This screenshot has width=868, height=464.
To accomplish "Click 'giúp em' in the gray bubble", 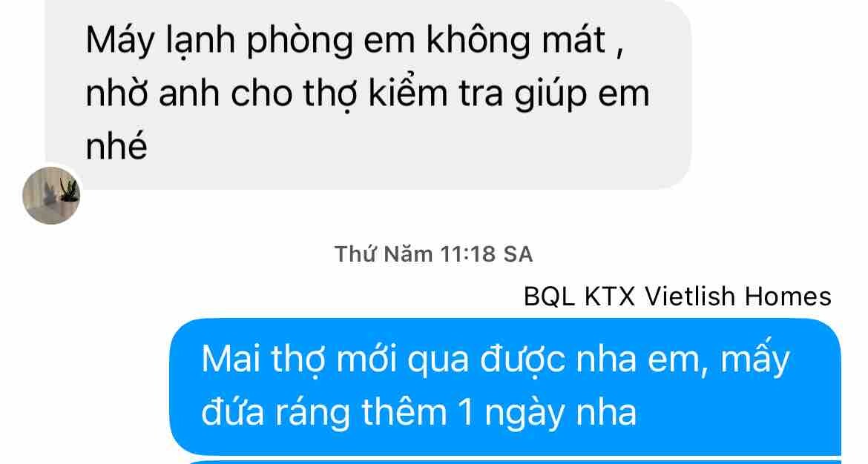I will [582, 94].
